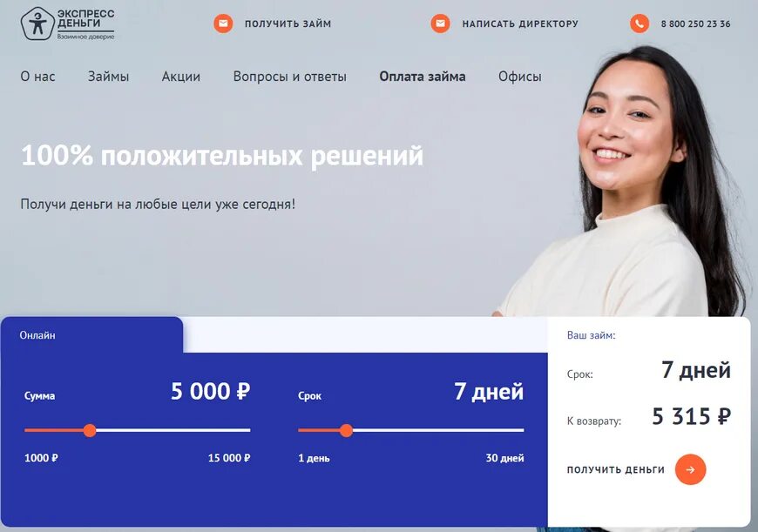Select the Оплата займа menu item

coord(423,77)
